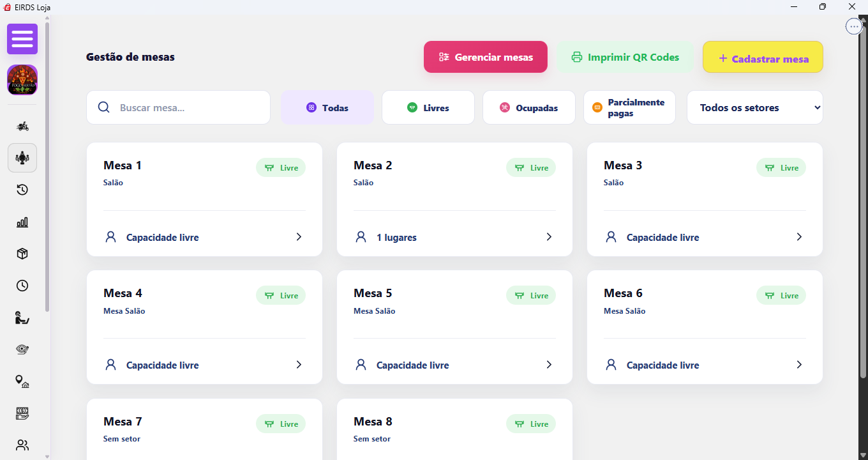Expand Mesa 6 with its chevron
The width and height of the screenshot is (868, 460).
(x=799, y=365)
